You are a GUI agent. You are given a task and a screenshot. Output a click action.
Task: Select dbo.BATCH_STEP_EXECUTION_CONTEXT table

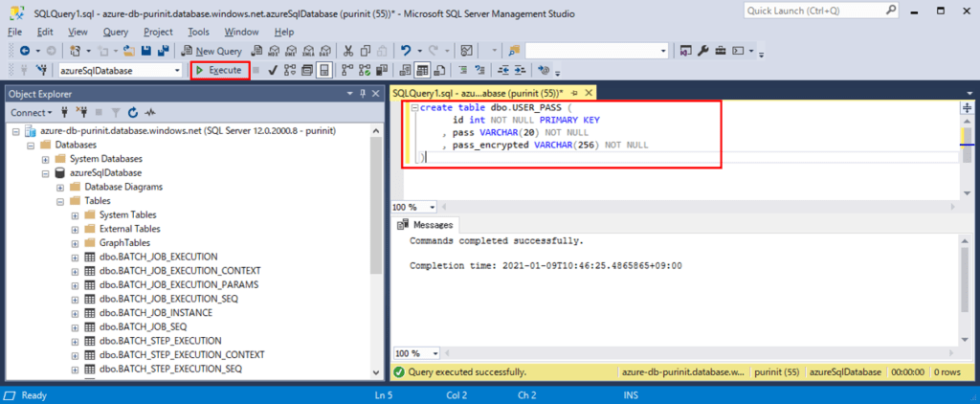(x=182, y=354)
